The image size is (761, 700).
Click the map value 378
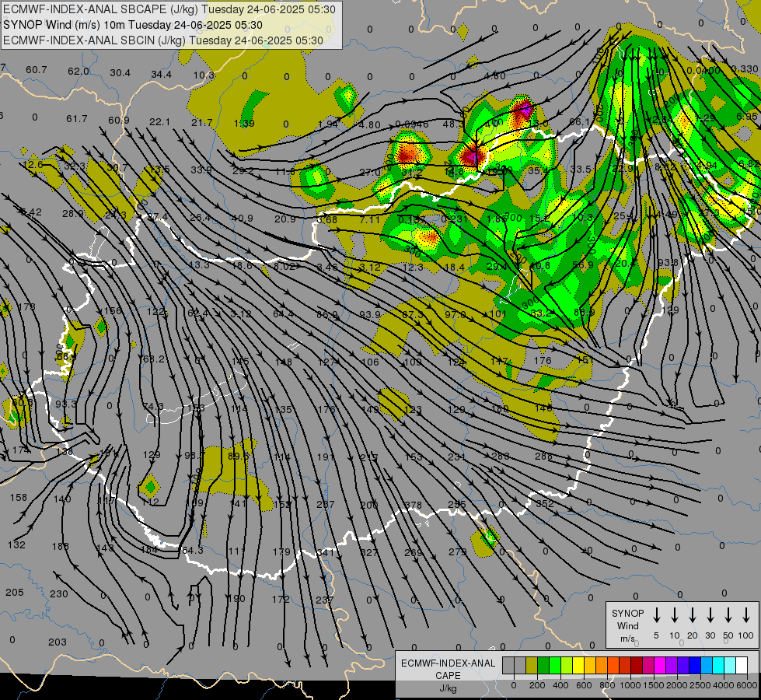pos(413,506)
